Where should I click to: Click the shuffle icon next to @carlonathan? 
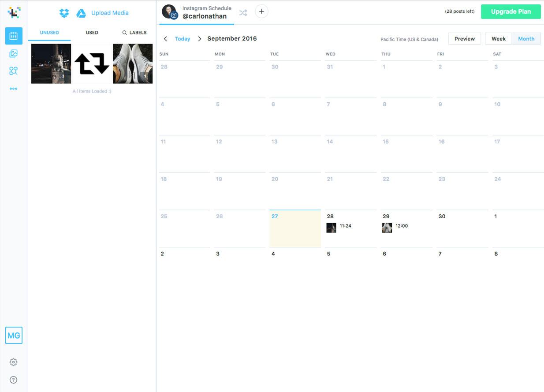243,13
